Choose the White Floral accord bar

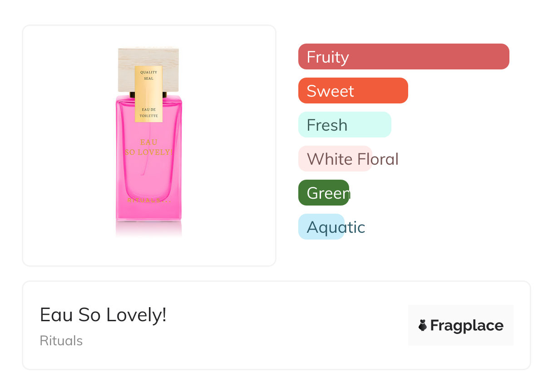pos(335,159)
